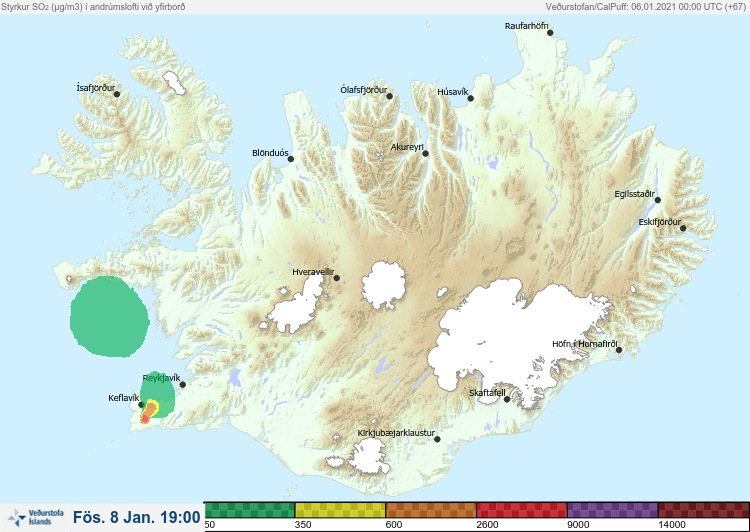
Task: Click the 'Egilsstaðir' label text
Action: [x=635, y=194]
